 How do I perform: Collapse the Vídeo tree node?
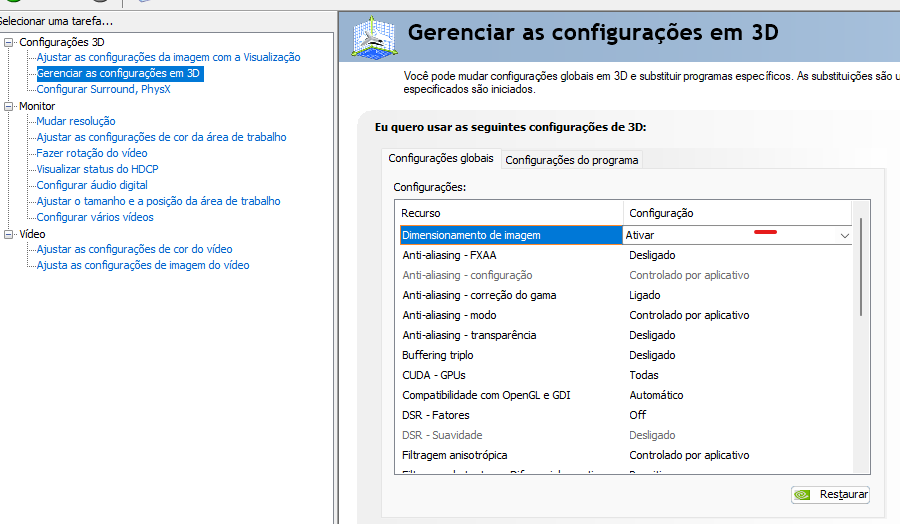(x=9, y=234)
